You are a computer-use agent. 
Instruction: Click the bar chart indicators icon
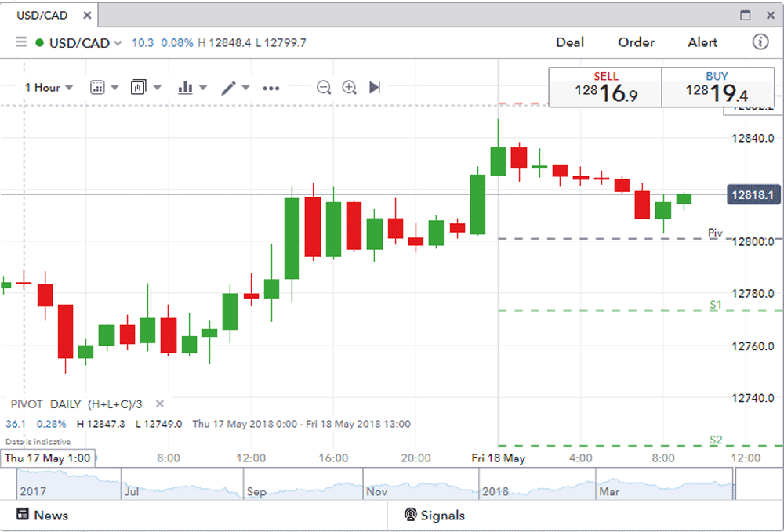(x=186, y=88)
